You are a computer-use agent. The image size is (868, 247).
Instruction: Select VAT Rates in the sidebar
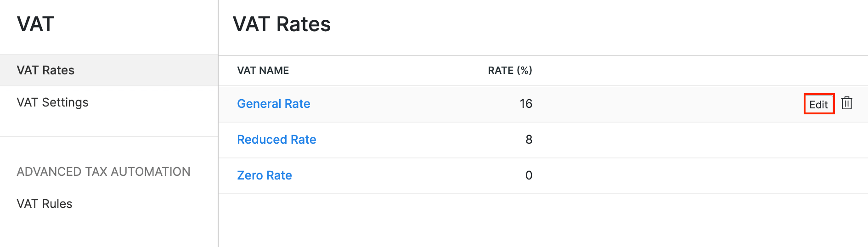[x=45, y=70]
